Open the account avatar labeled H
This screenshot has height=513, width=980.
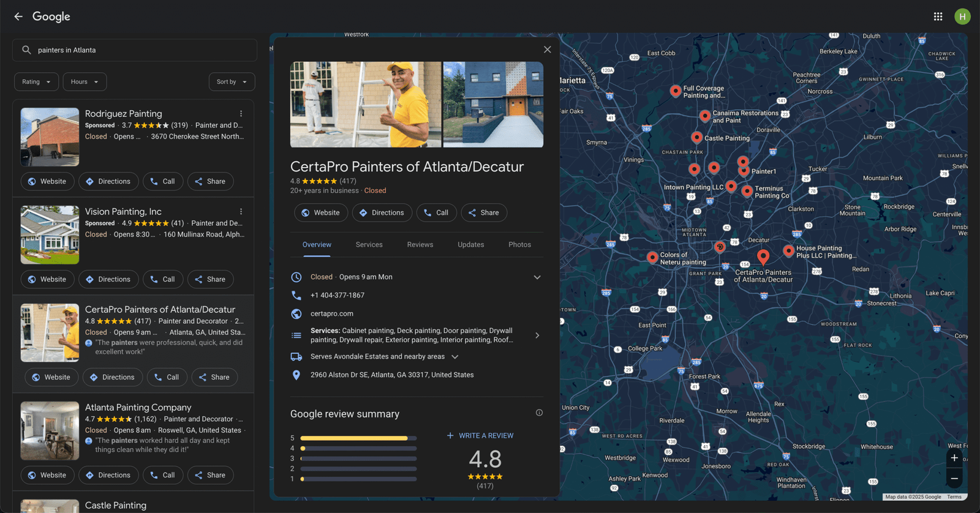point(962,17)
